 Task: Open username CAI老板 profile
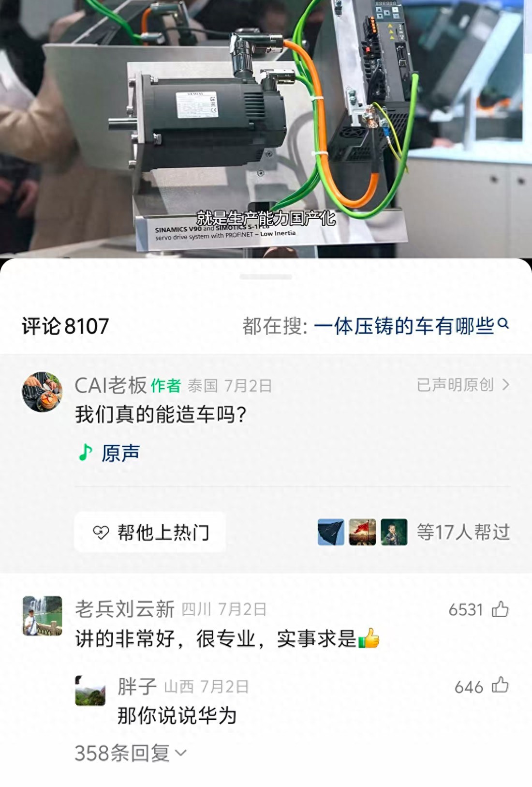[111, 385]
